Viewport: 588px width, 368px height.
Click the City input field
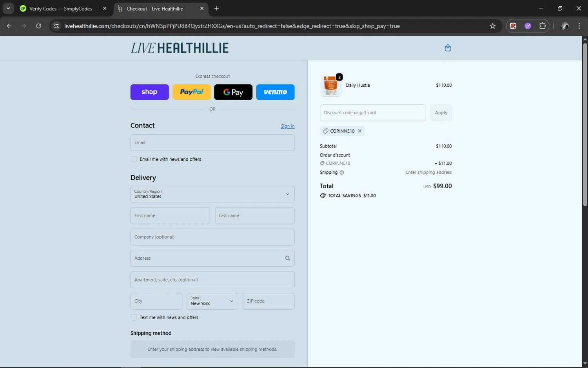pyautogui.click(x=156, y=301)
